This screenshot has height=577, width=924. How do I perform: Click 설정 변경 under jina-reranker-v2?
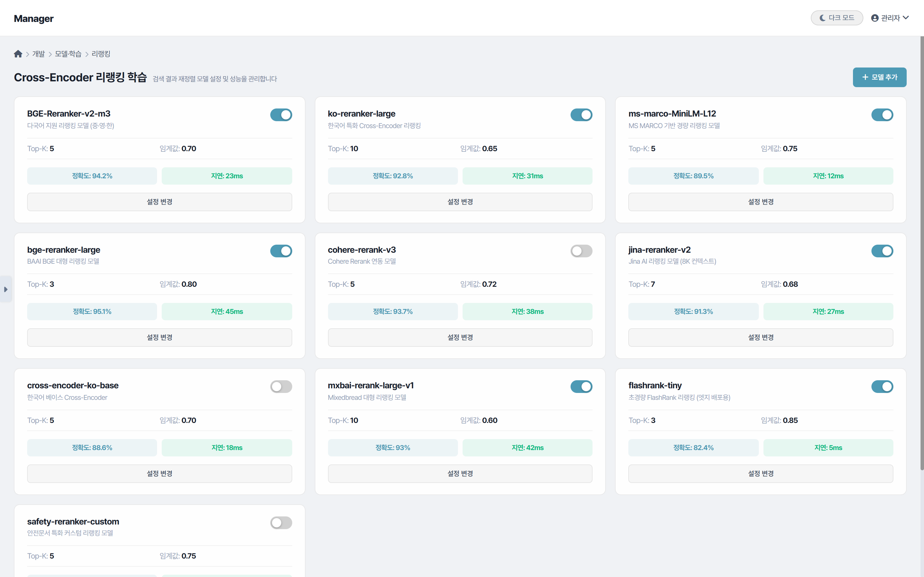(761, 337)
